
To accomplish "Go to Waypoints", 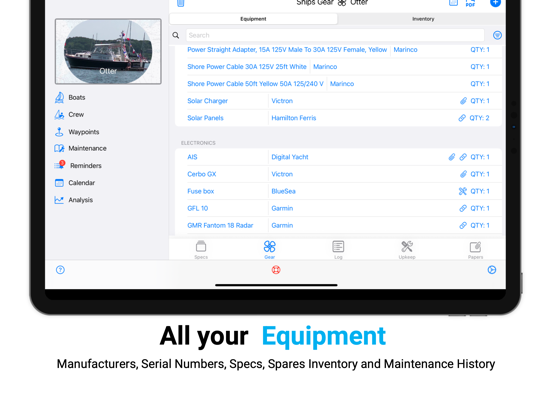I will 77,132.
